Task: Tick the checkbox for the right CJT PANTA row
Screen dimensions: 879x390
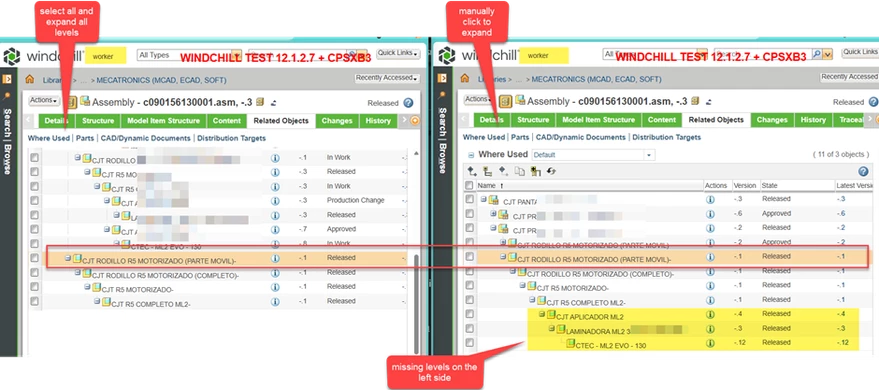Action: coord(469,199)
